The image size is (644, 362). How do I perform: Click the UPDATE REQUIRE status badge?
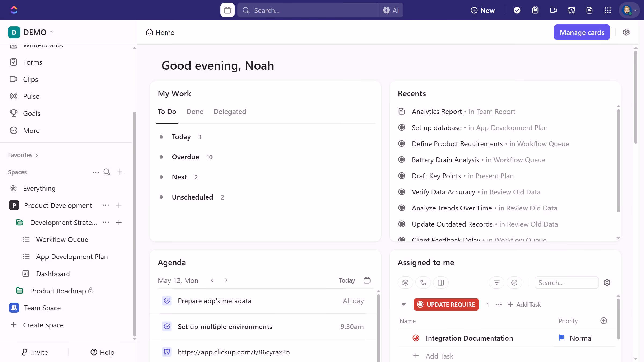point(446,304)
